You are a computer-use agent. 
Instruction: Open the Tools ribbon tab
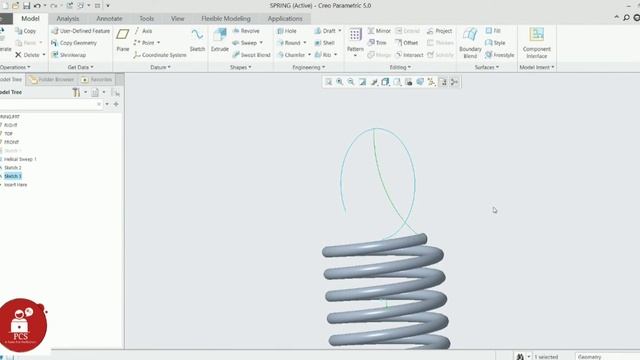[147, 19]
